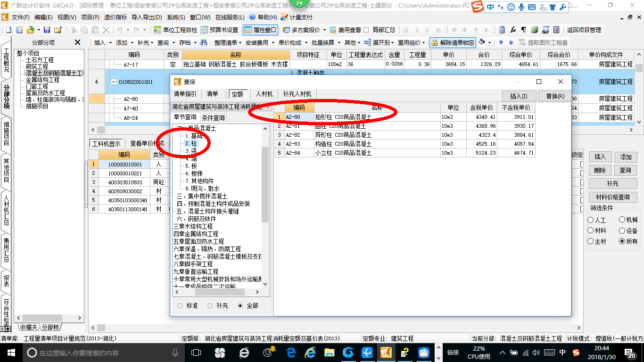Open the 项目(P) menu
The width and height of the screenshot is (644, 362).
[x=90, y=17]
